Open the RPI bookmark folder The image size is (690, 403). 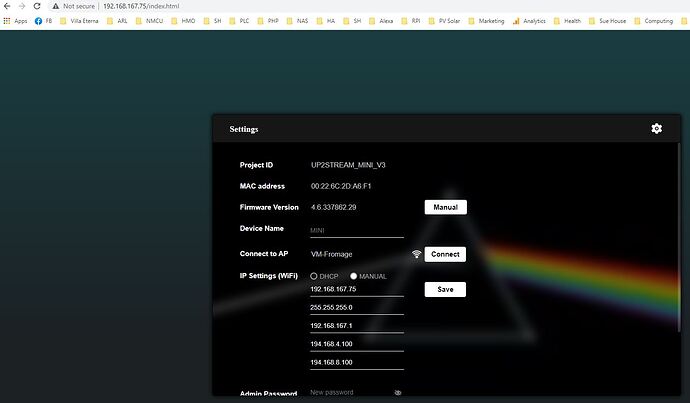[x=411, y=21]
